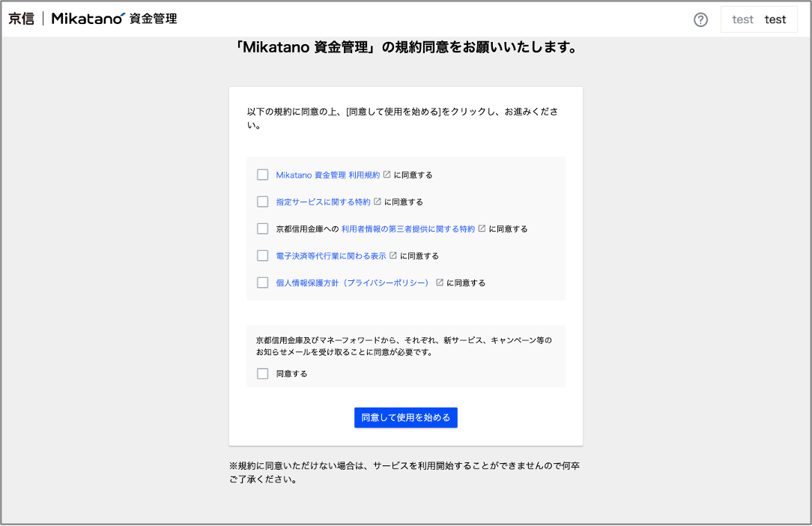Check the 同意する box for notification emails

pyautogui.click(x=263, y=374)
